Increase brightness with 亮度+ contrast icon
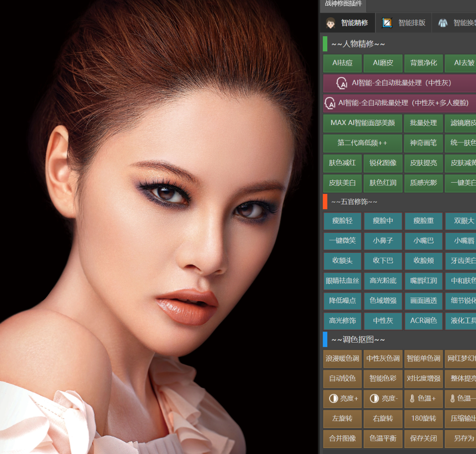Viewport: 476px width, 454px height. (333, 399)
